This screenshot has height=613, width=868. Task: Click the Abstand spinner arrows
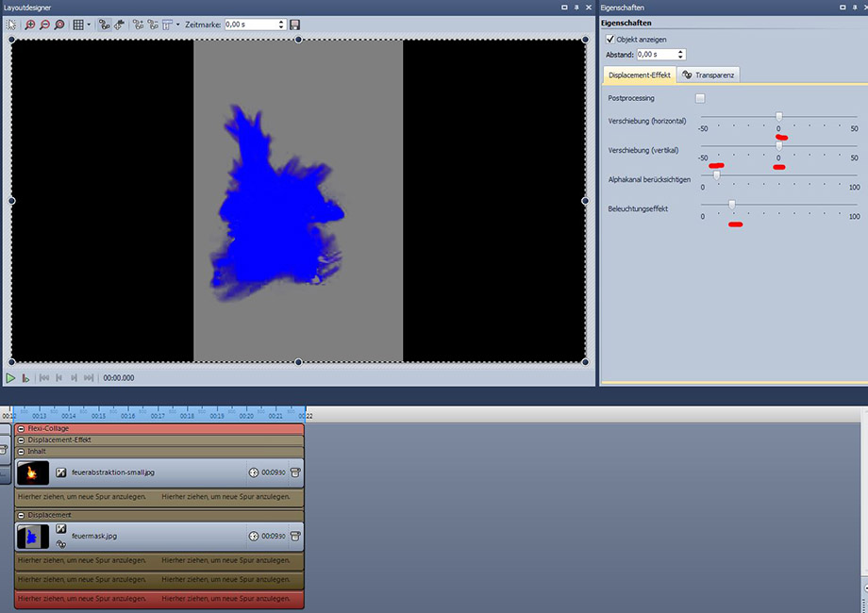(681, 55)
